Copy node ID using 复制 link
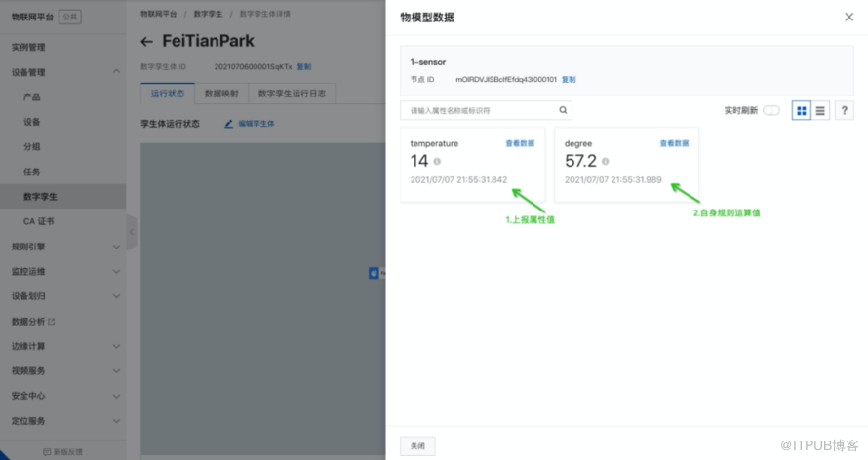 (x=569, y=79)
